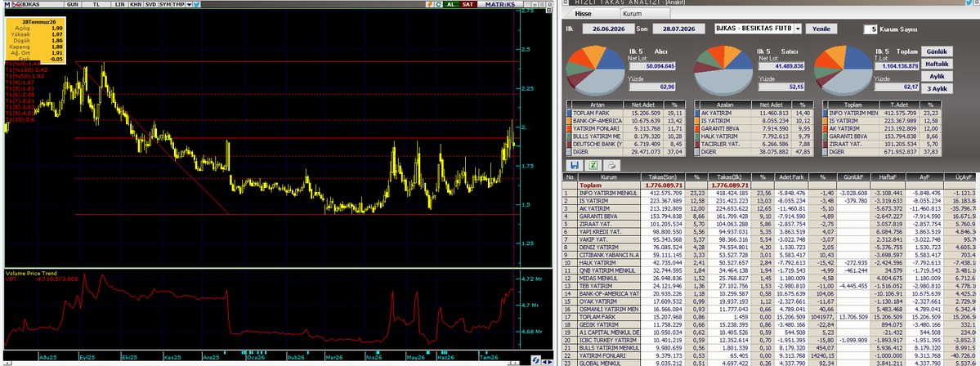
Task: Click BANK-OF-AMERICA in the Artan table
Action: click(598, 121)
